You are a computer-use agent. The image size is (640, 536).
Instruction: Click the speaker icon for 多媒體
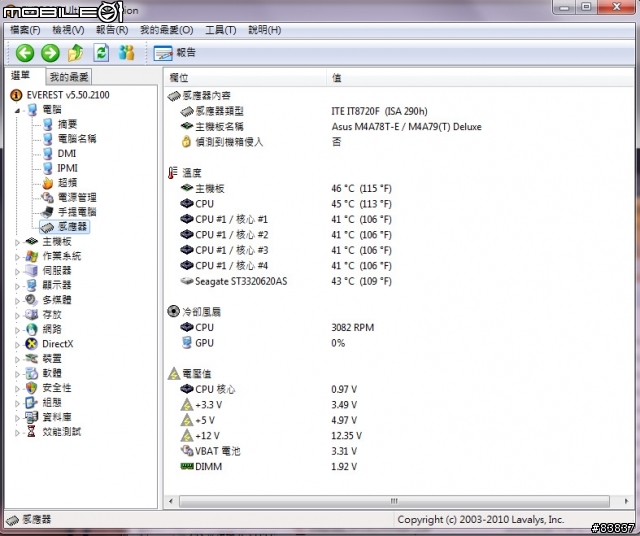click(31, 300)
